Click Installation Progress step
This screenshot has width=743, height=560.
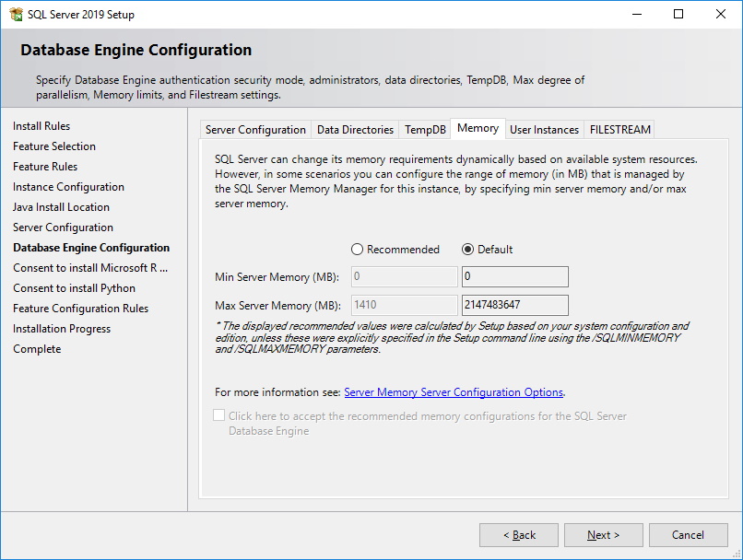tap(62, 329)
